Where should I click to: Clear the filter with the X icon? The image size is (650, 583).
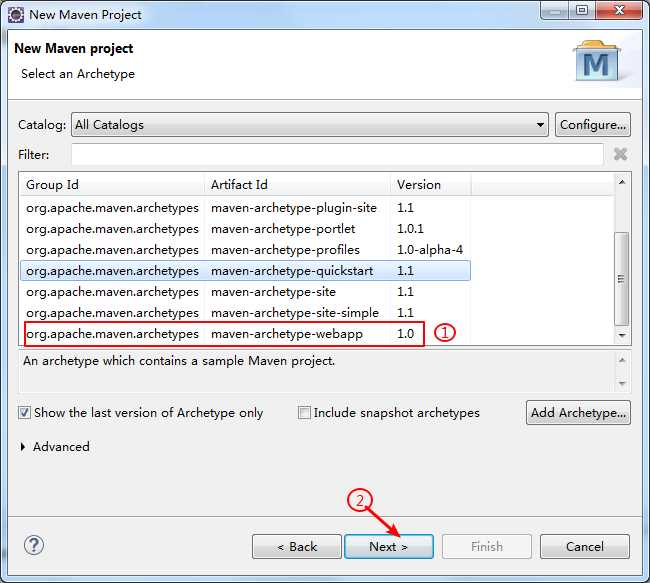[x=620, y=154]
